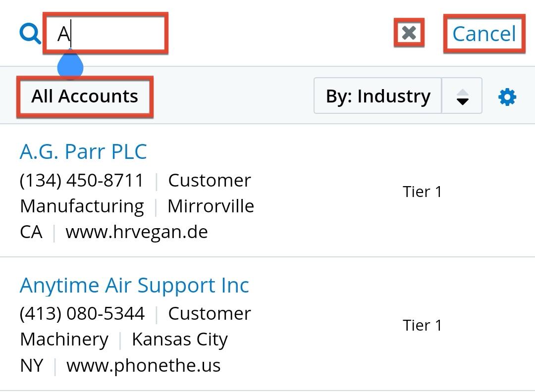Open the By: Industry sort dropdown
Screen dimensions: 535x392
378,96
